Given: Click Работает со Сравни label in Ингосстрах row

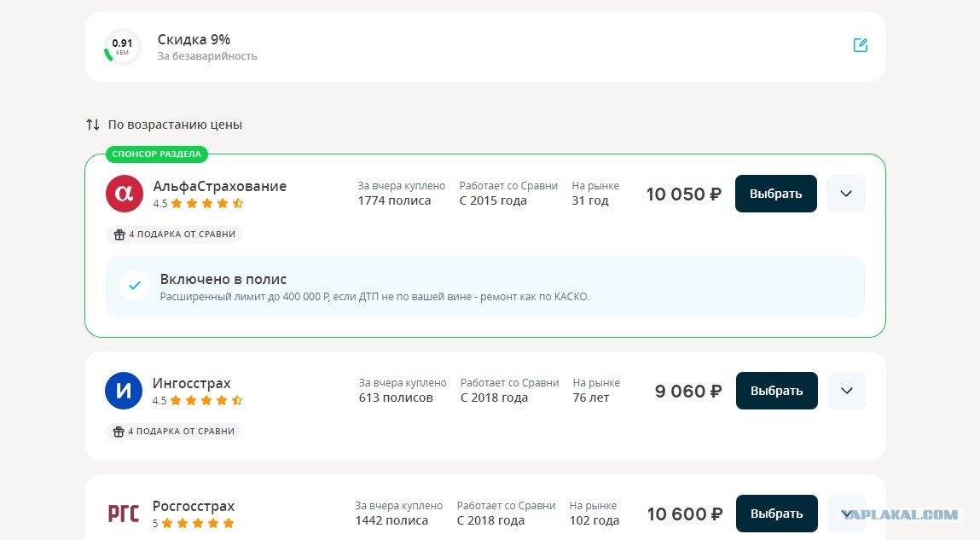Looking at the screenshot, I should (510, 382).
